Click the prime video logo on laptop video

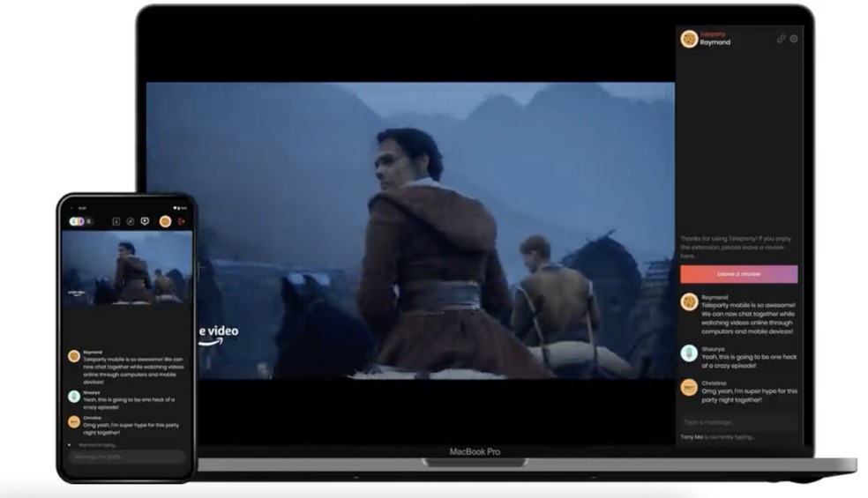219,335
